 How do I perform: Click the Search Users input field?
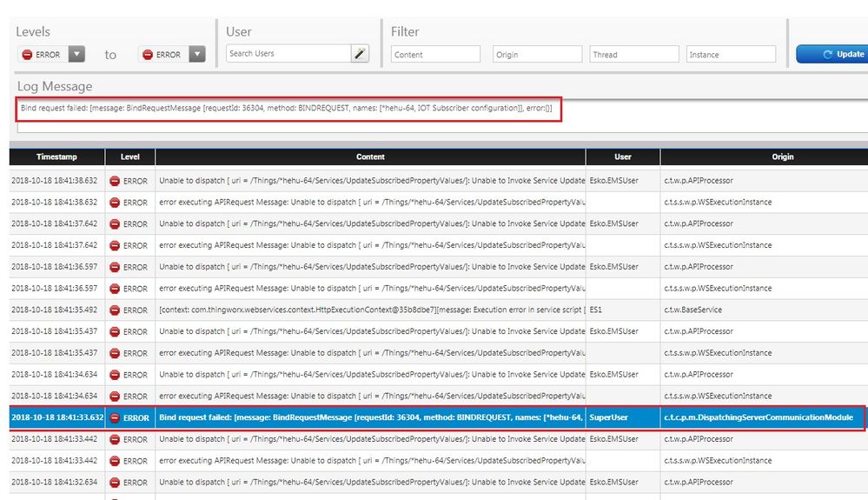(x=288, y=54)
